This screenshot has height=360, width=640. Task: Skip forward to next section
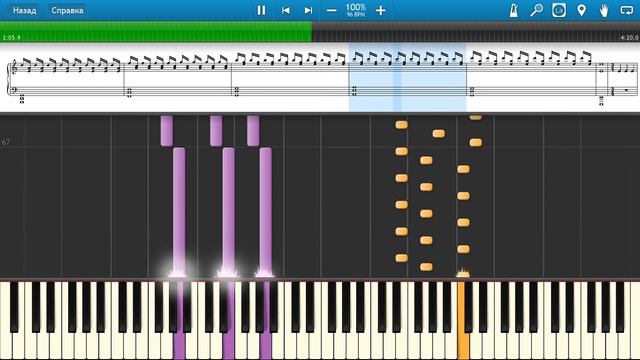pyautogui.click(x=308, y=10)
